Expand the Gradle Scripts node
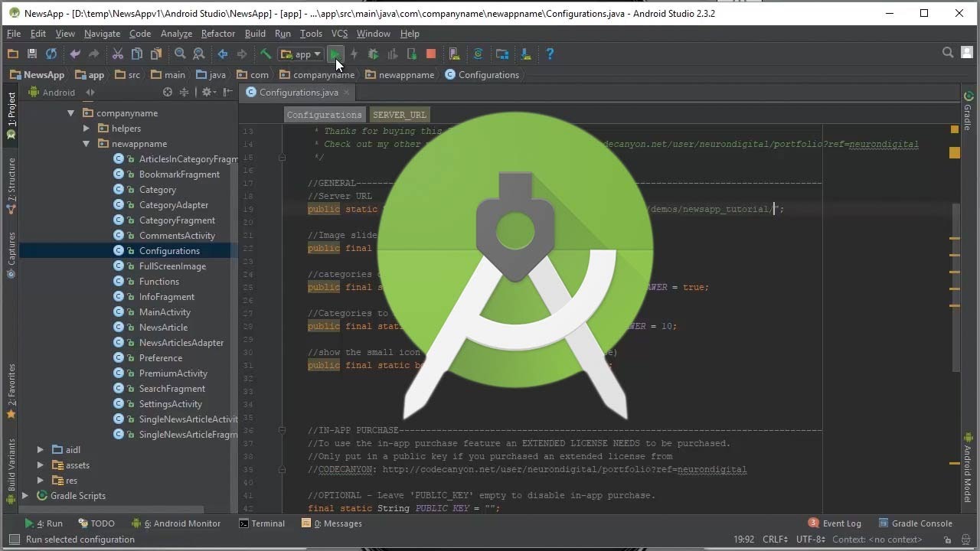The image size is (980, 551). 25,496
